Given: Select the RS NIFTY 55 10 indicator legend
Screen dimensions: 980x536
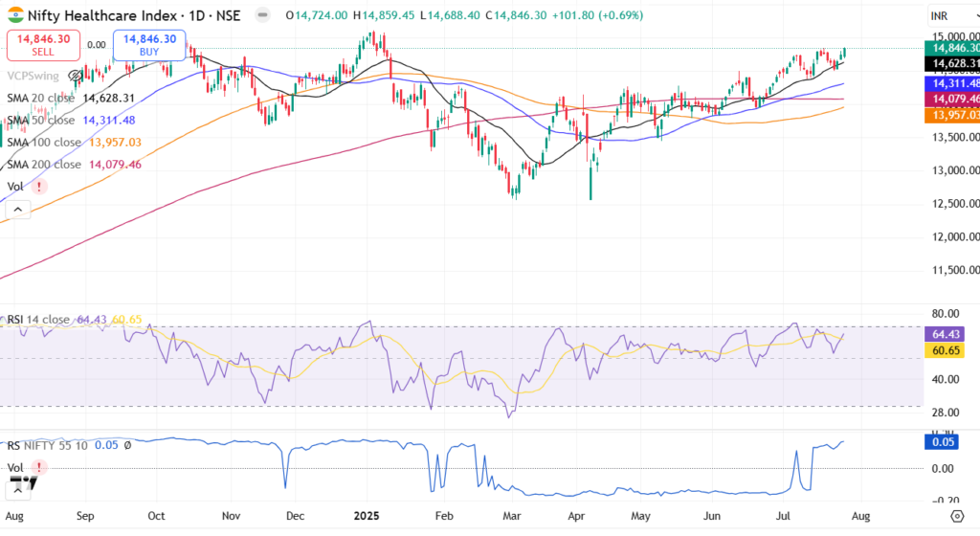Looking at the screenshot, I should pos(48,445).
